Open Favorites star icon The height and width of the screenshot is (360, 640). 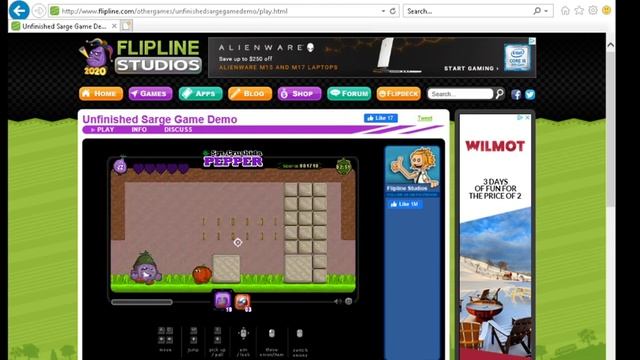(x=579, y=11)
